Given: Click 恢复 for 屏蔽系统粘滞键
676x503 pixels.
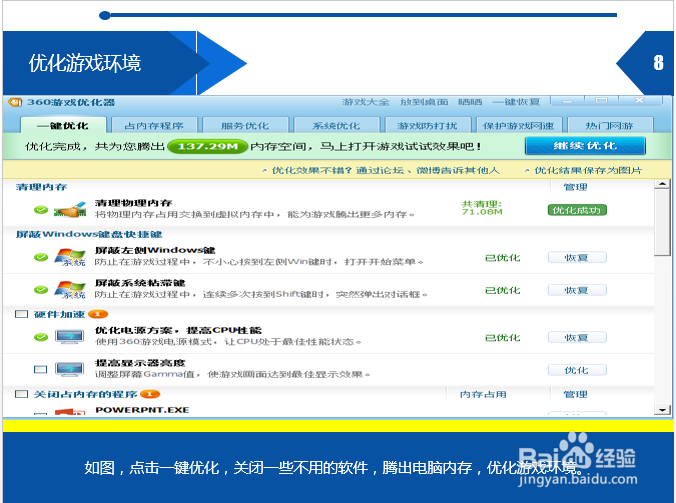Looking at the screenshot, I should click(x=577, y=290).
